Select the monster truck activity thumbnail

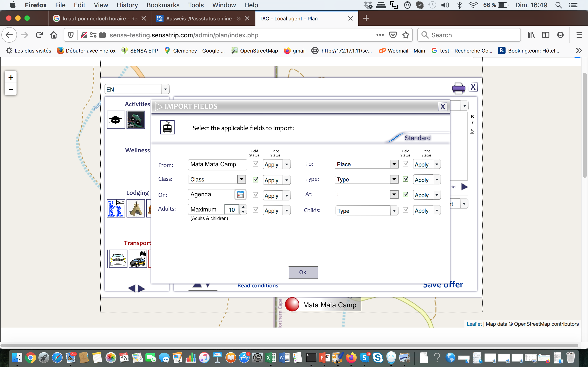pyautogui.click(x=136, y=120)
